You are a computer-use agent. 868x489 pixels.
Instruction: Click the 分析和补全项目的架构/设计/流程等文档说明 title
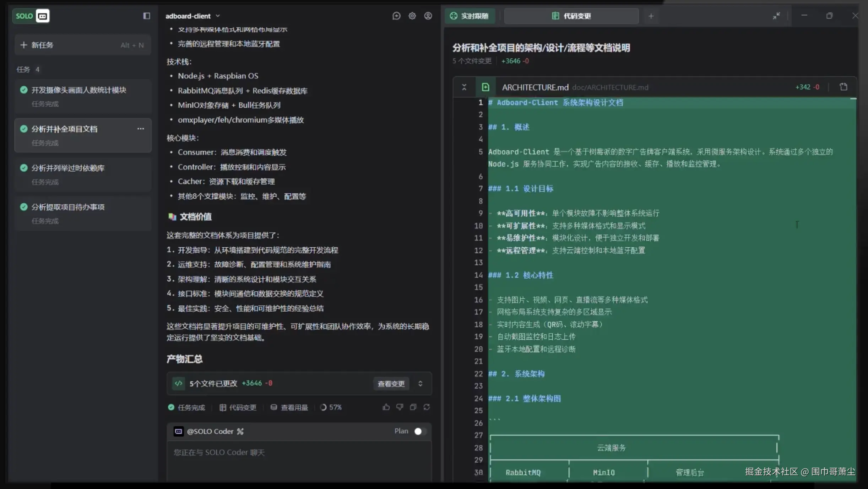click(541, 48)
